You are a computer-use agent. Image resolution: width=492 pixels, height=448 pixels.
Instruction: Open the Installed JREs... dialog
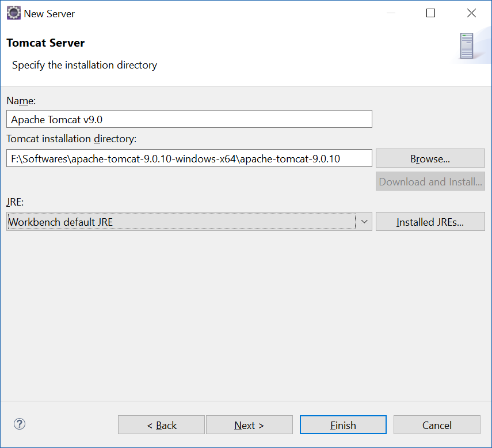click(x=430, y=222)
